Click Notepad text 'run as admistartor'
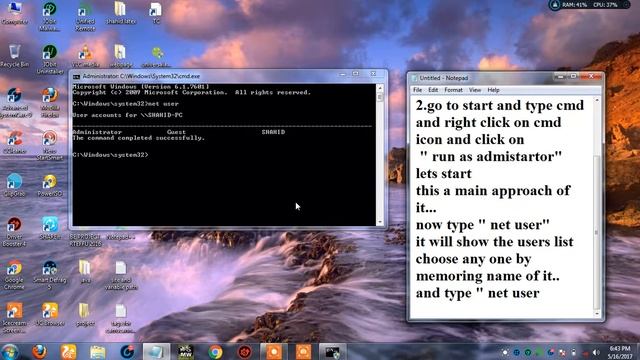The width and height of the screenshot is (640, 360). (x=495, y=157)
